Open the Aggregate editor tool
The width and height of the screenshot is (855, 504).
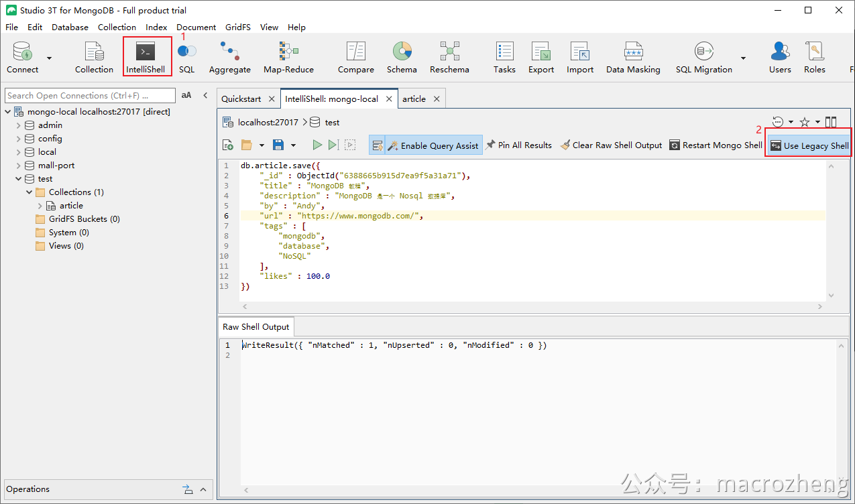tap(229, 57)
